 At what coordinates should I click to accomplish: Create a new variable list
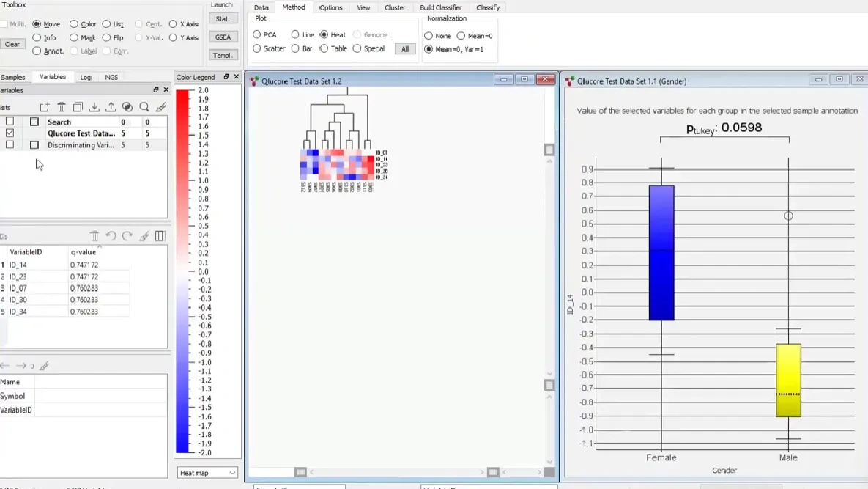coord(44,107)
